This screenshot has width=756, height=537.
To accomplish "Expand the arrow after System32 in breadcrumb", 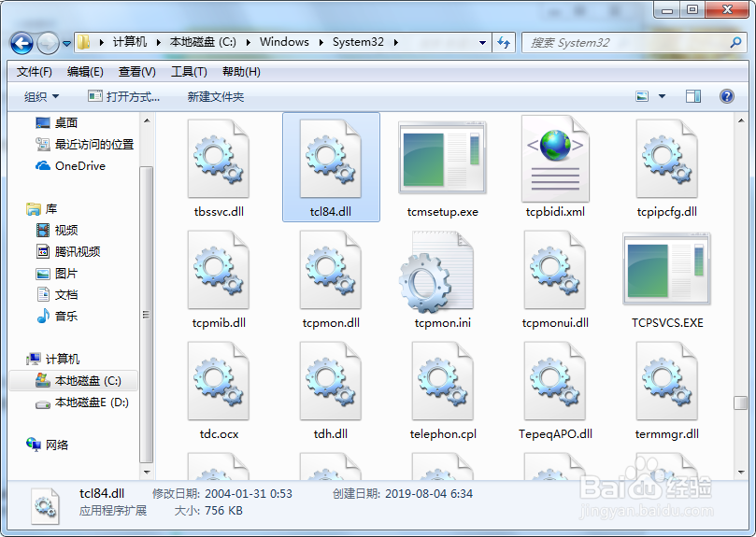I will click(x=396, y=42).
